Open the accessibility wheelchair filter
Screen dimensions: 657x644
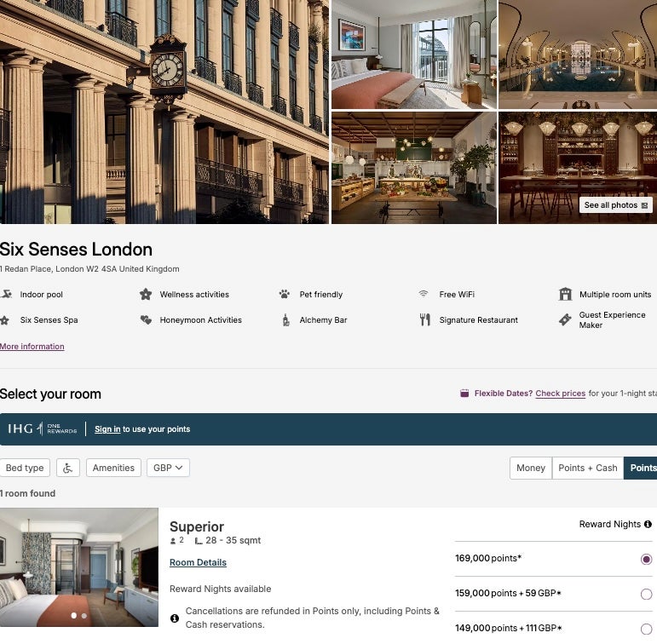tap(68, 468)
